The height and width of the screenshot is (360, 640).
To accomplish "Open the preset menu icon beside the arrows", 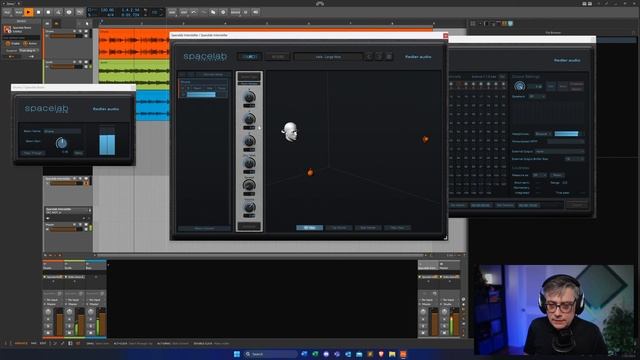I will click(389, 57).
